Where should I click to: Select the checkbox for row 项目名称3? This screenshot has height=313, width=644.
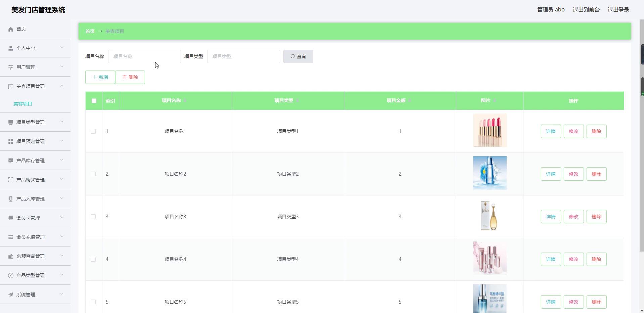pyautogui.click(x=93, y=217)
